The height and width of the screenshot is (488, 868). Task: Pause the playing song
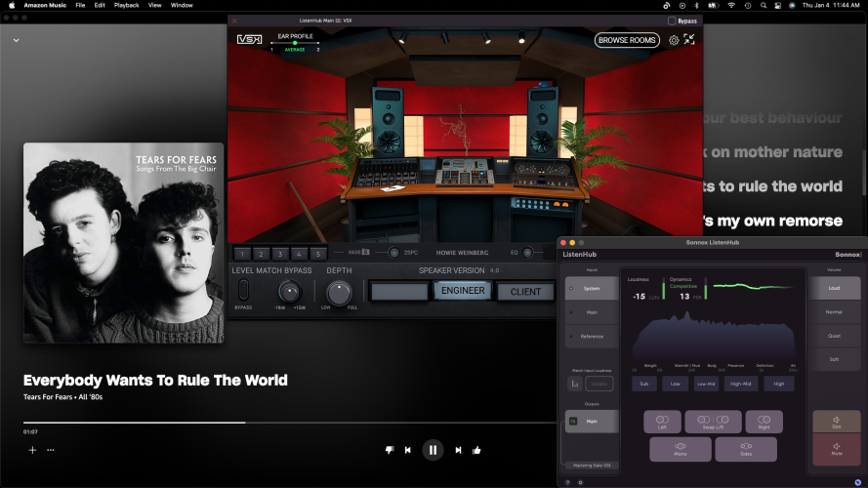click(433, 450)
